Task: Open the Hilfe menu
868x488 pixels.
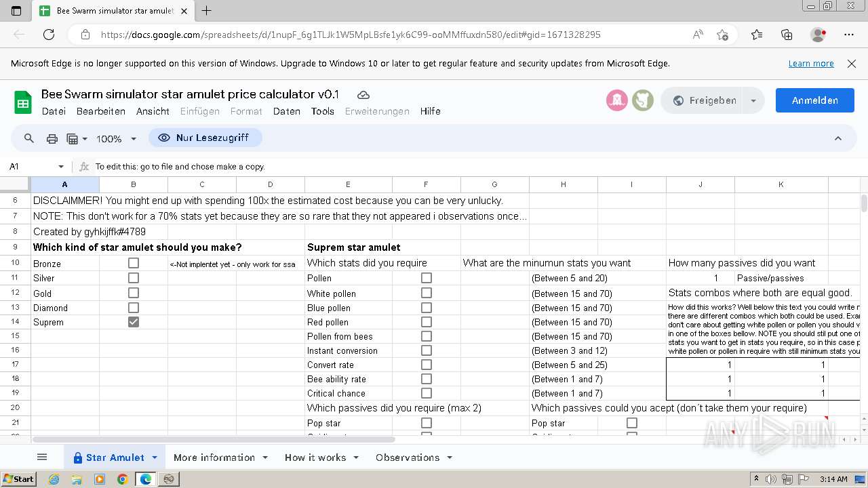Action: point(431,111)
